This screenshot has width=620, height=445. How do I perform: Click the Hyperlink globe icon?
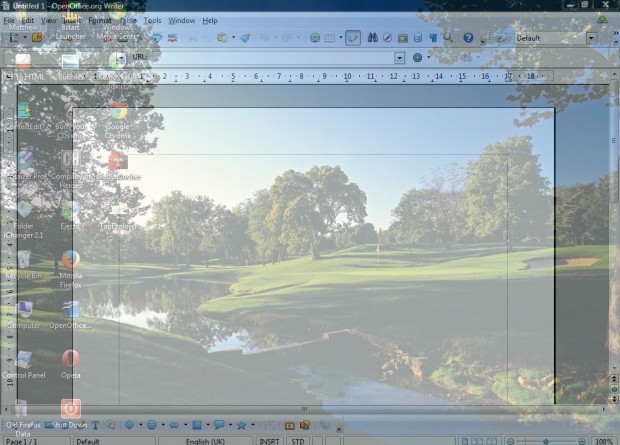tap(315, 38)
